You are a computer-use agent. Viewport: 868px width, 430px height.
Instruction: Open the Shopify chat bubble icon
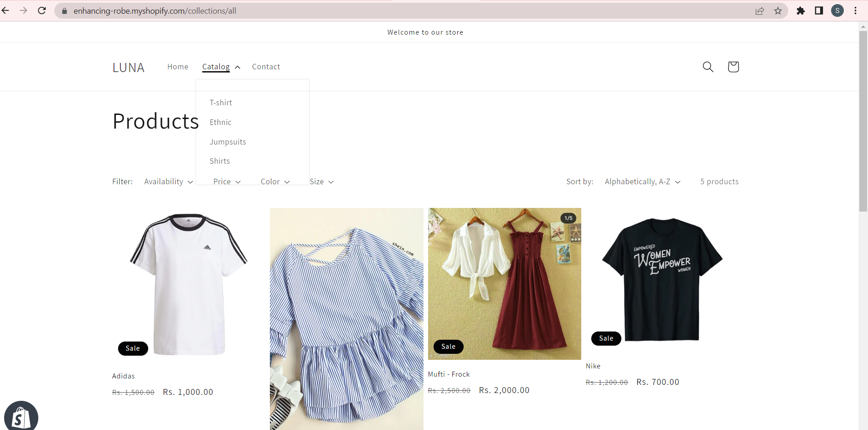(21, 416)
